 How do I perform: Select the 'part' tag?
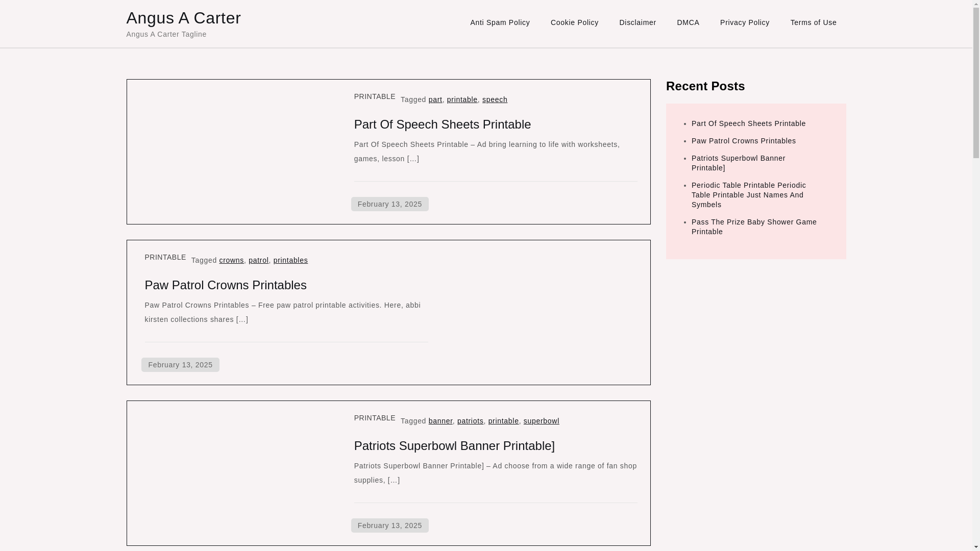435,99
